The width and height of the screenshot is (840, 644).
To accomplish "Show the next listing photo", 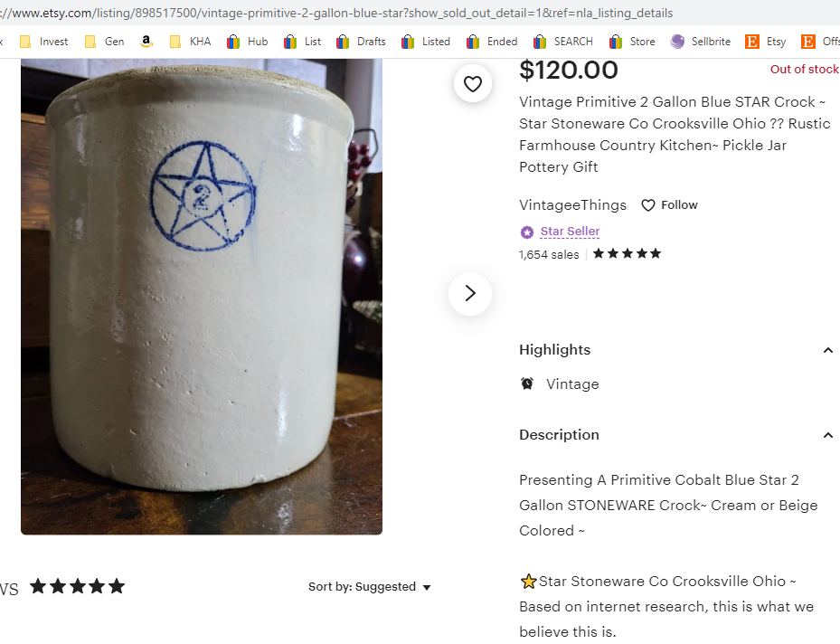I will [x=470, y=293].
